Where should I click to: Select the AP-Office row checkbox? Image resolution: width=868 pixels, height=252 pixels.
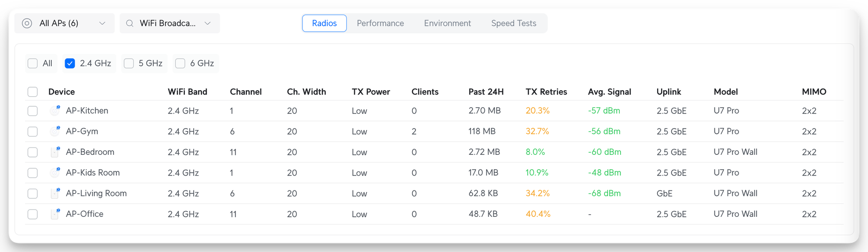[33, 214]
